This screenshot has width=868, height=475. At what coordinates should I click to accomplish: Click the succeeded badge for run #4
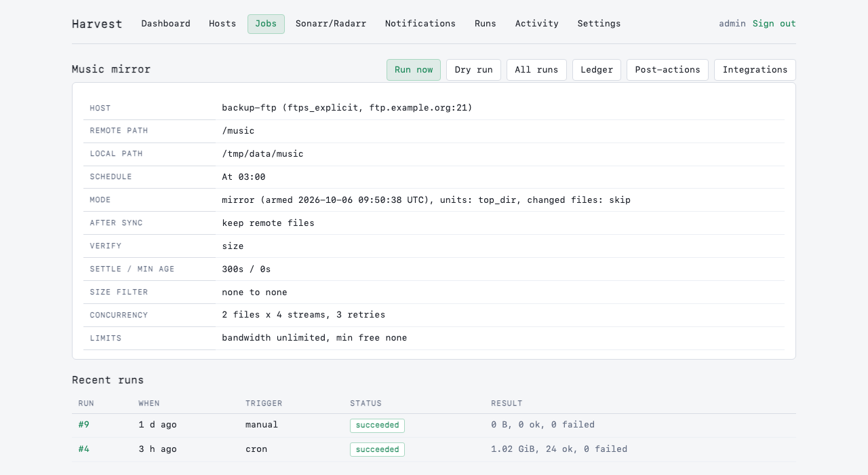[x=377, y=450]
